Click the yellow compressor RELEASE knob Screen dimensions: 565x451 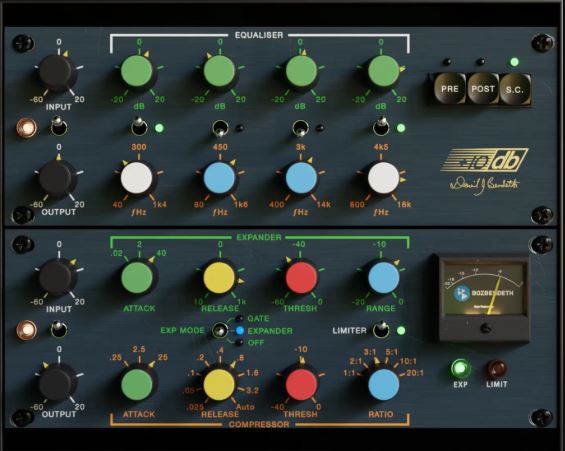pyautogui.click(x=219, y=384)
